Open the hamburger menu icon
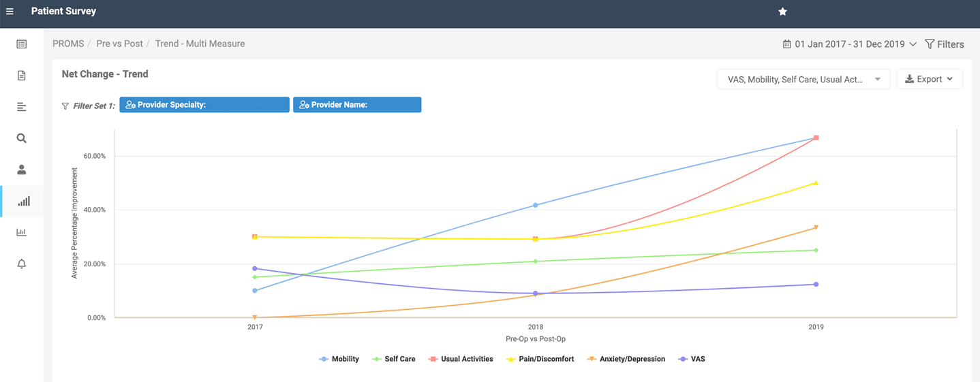Screen dimensions: 980x382 [10, 12]
